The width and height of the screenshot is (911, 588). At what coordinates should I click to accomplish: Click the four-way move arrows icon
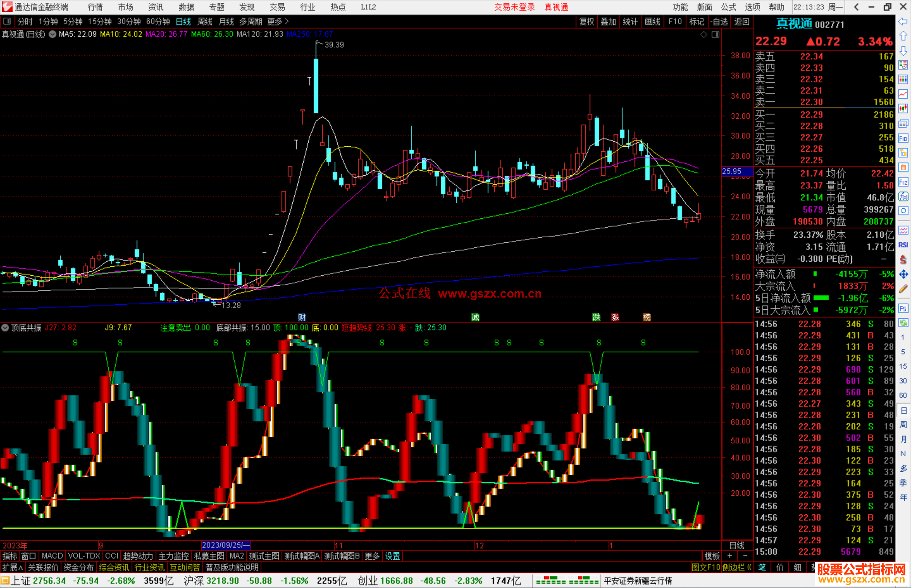tap(903, 274)
